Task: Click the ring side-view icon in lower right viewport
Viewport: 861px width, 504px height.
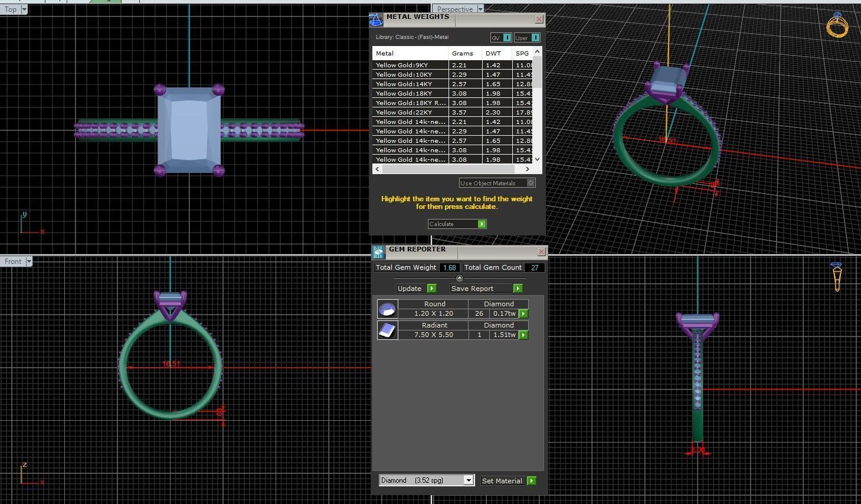Action: pyautogui.click(x=837, y=277)
